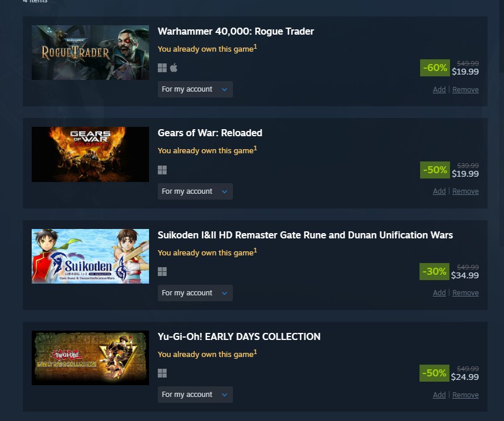Screen dimensions: 504x421
Task: Open Gears of War Reloaded thumbnail
Action: coord(90,154)
